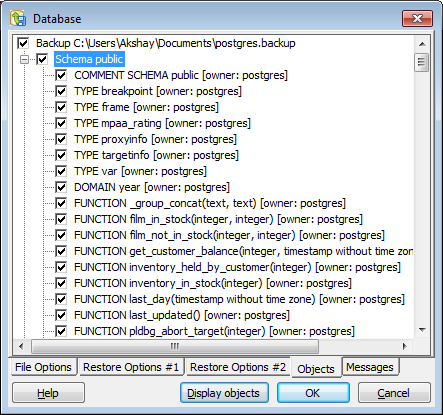Toggle FUNCTION get_customer_balance checkbox
Screen dimensions: 443x415
coord(61,251)
